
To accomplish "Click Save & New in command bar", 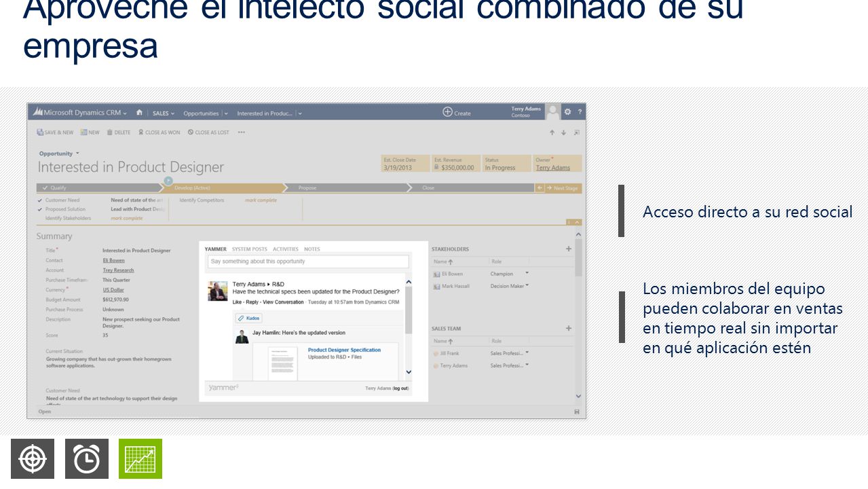I will [x=55, y=132].
